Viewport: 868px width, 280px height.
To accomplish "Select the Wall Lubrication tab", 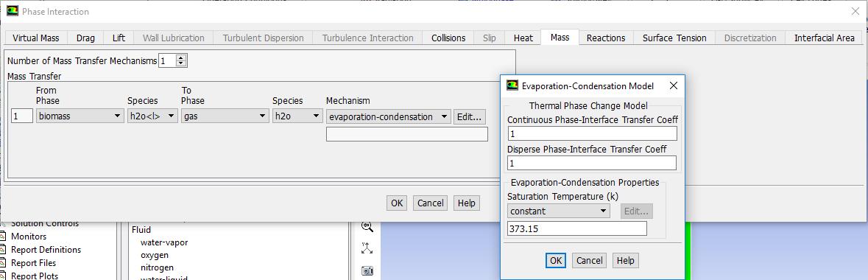I will (x=173, y=38).
